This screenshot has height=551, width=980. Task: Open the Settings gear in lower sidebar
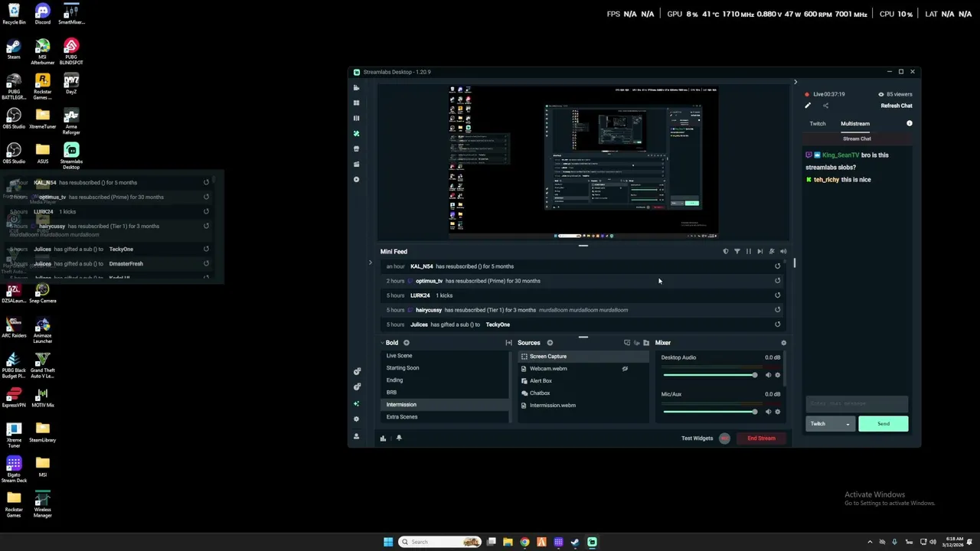[356, 419]
